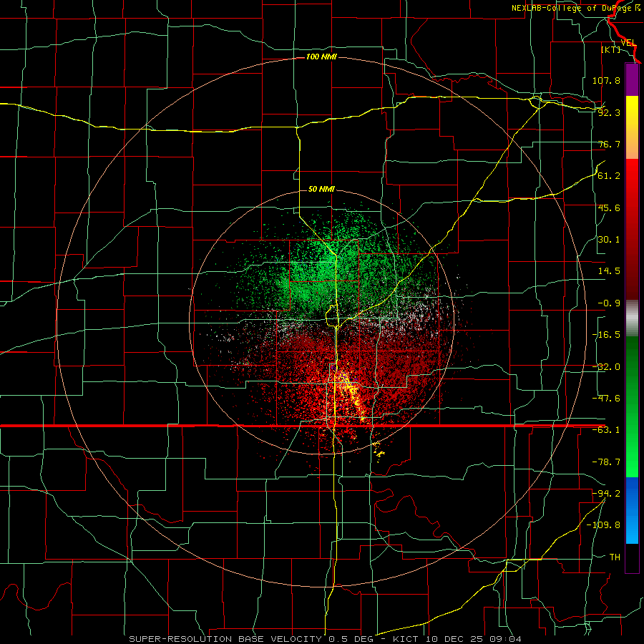Image resolution: width=644 pixels, height=644 pixels.
Task: Click the -32.0 scale value
Action: [606, 367]
